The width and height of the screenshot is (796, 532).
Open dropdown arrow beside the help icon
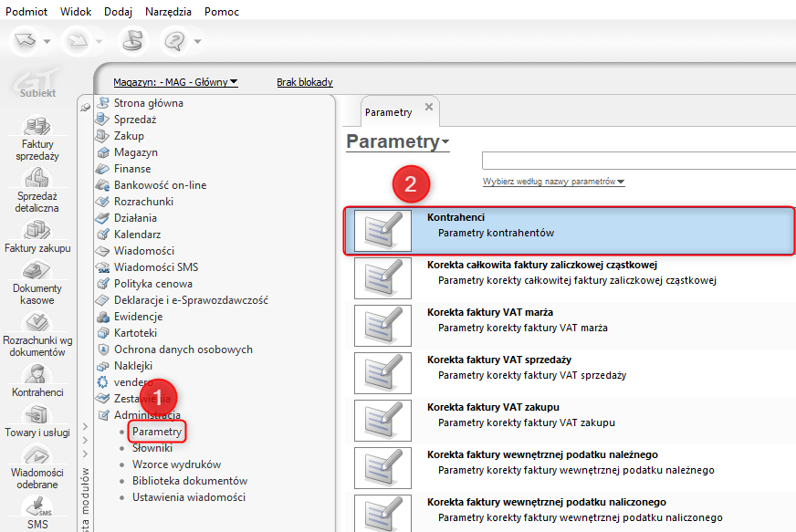pyautogui.click(x=197, y=41)
